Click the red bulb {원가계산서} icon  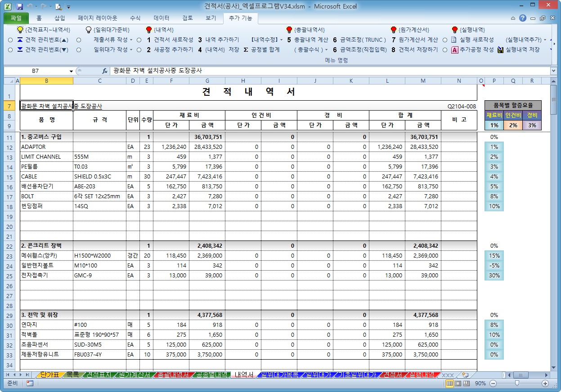[x=394, y=30]
